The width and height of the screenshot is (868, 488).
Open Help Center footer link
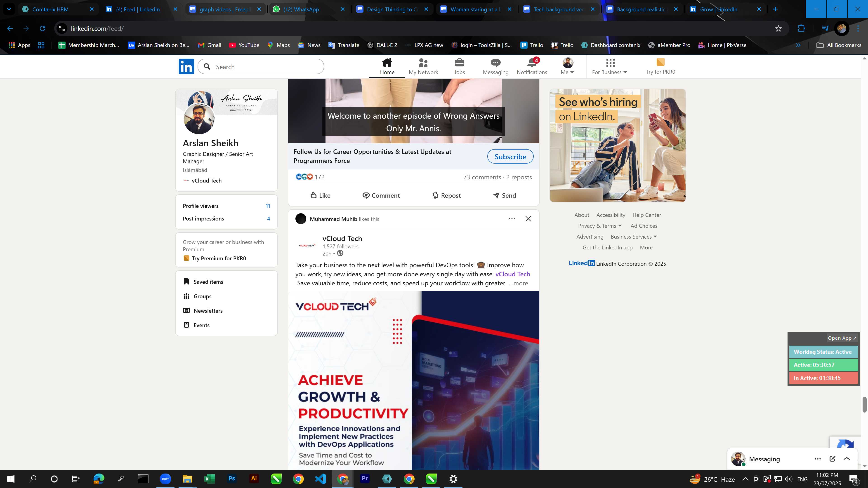point(646,215)
